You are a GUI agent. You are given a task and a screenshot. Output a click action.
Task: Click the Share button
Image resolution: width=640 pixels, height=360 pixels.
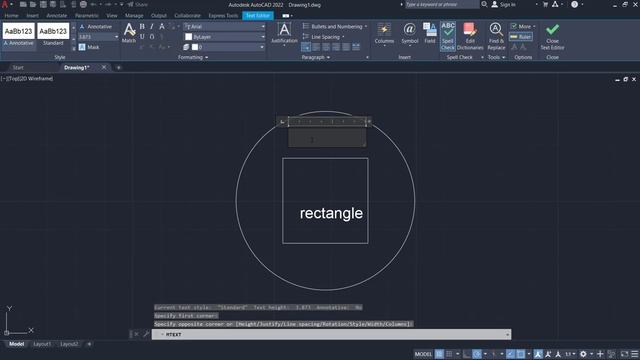137,4
